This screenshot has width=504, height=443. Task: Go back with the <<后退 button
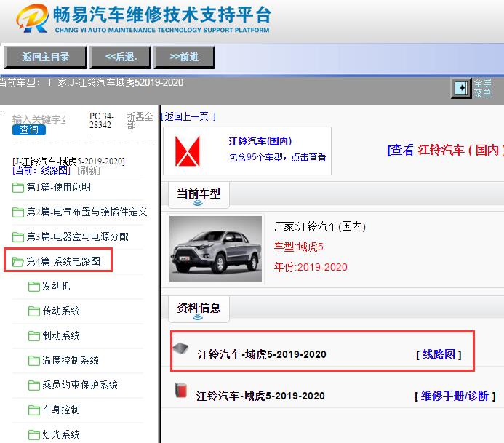tap(120, 57)
